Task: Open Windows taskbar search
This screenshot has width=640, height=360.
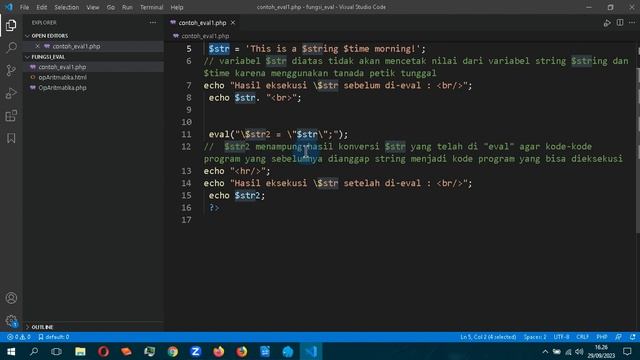Action: coord(34,351)
